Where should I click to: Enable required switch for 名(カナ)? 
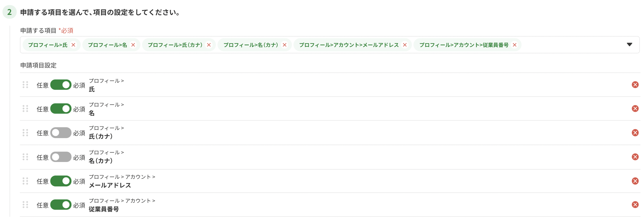coord(61,157)
